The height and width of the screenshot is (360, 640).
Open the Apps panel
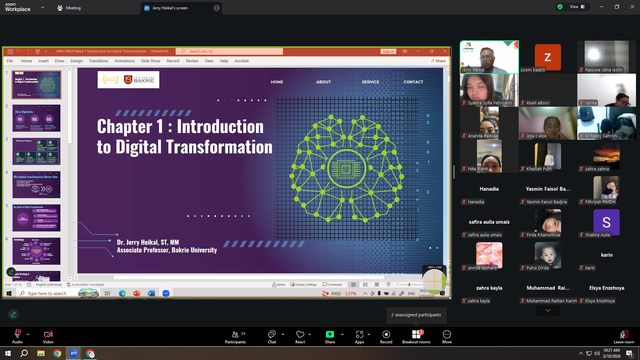359,336
